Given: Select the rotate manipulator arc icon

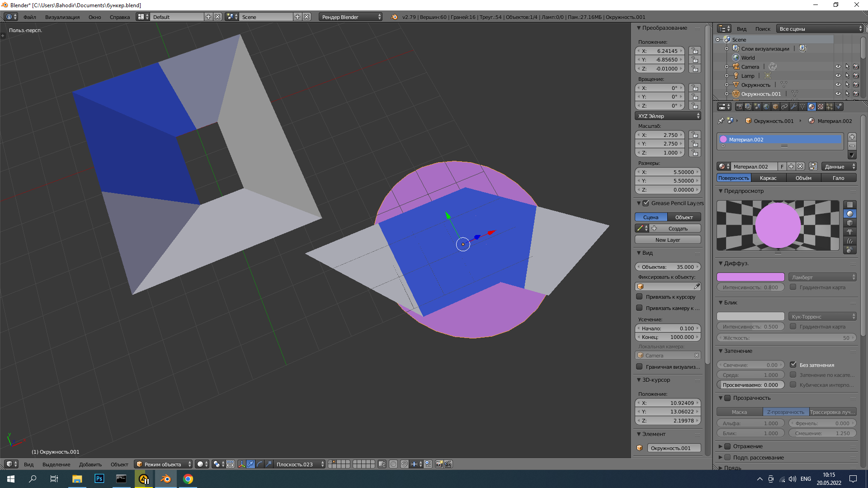Looking at the screenshot, I should (260, 464).
